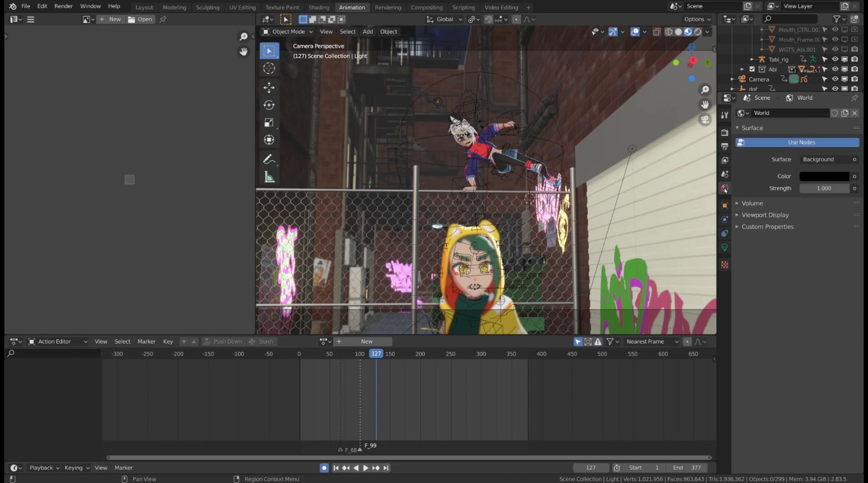
Task: Click New in the image editor header
Action: click(x=110, y=19)
